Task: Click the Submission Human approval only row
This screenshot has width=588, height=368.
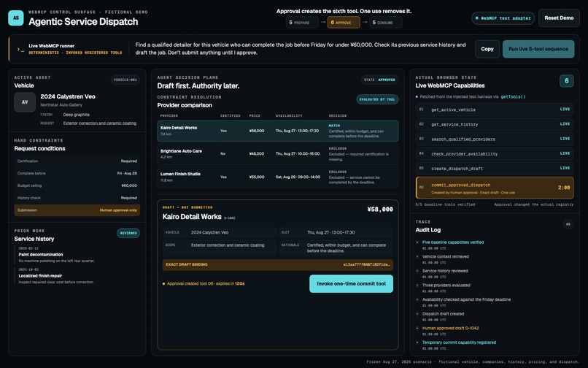Action: tap(77, 210)
